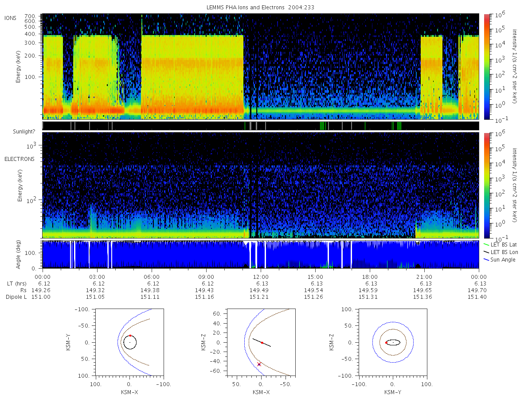
Task: Click the LT (hrs) row label
Action: tap(16, 283)
